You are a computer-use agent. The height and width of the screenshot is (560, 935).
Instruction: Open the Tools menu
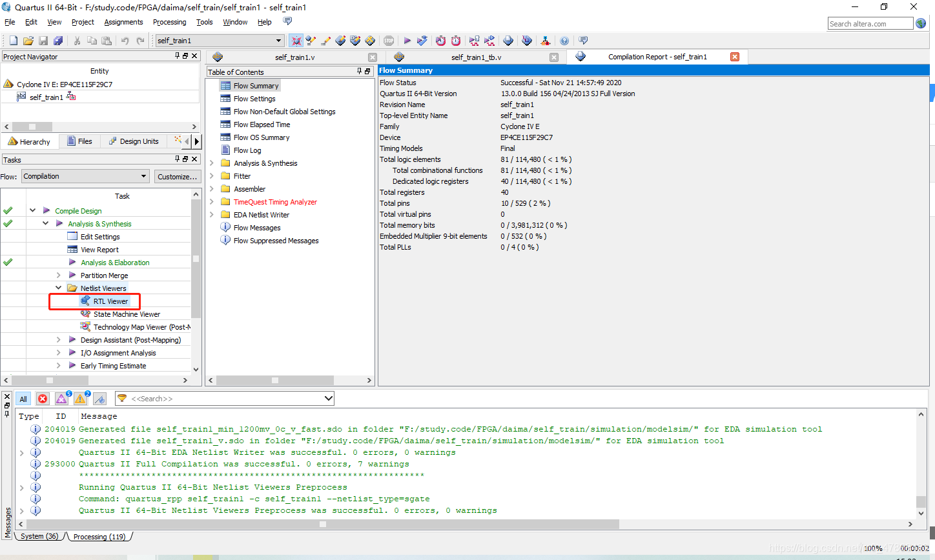tap(205, 22)
